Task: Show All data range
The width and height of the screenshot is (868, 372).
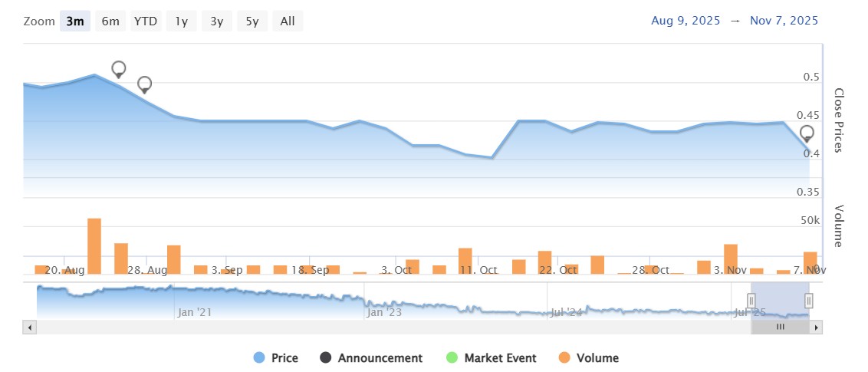Action: [x=288, y=21]
